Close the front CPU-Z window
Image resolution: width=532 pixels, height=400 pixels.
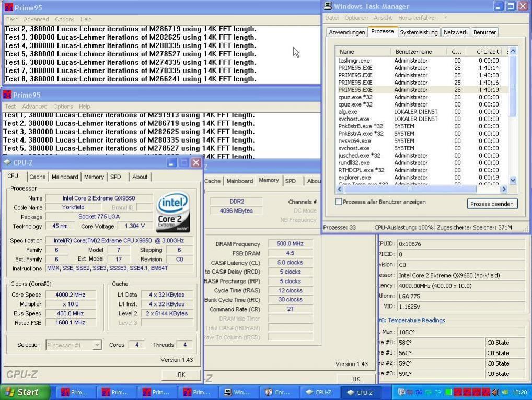tap(196, 163)
